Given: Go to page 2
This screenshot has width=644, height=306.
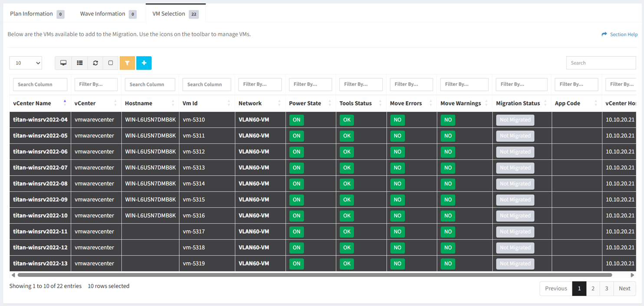Looking at the screenshot, I should click(x=593, y=289).
